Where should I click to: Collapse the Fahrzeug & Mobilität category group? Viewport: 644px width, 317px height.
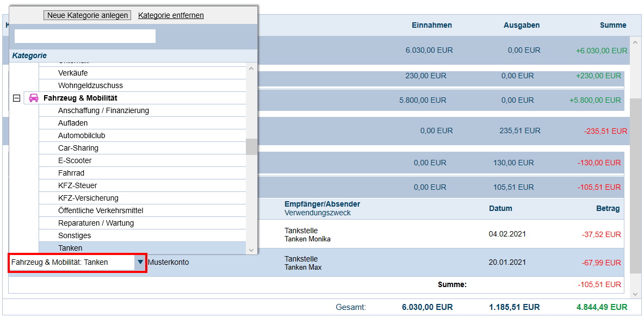click(x=16, y=98)
